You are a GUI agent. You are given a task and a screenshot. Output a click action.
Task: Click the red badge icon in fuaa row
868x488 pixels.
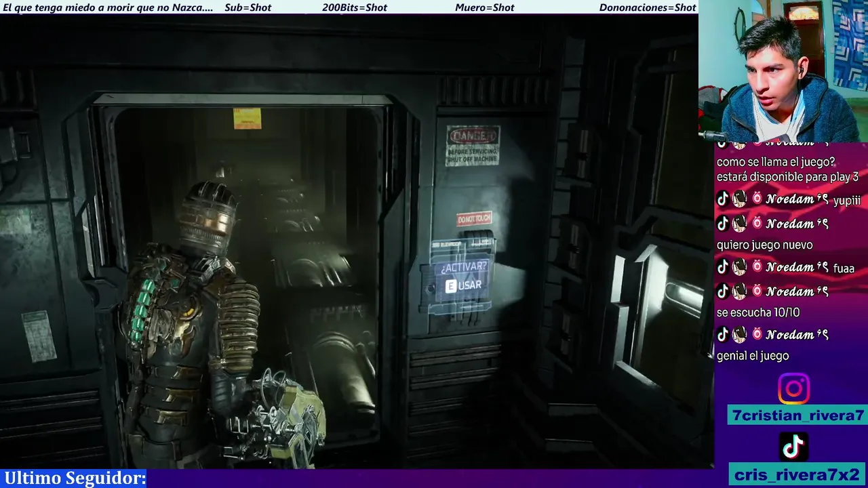click(x=757, y=268)
